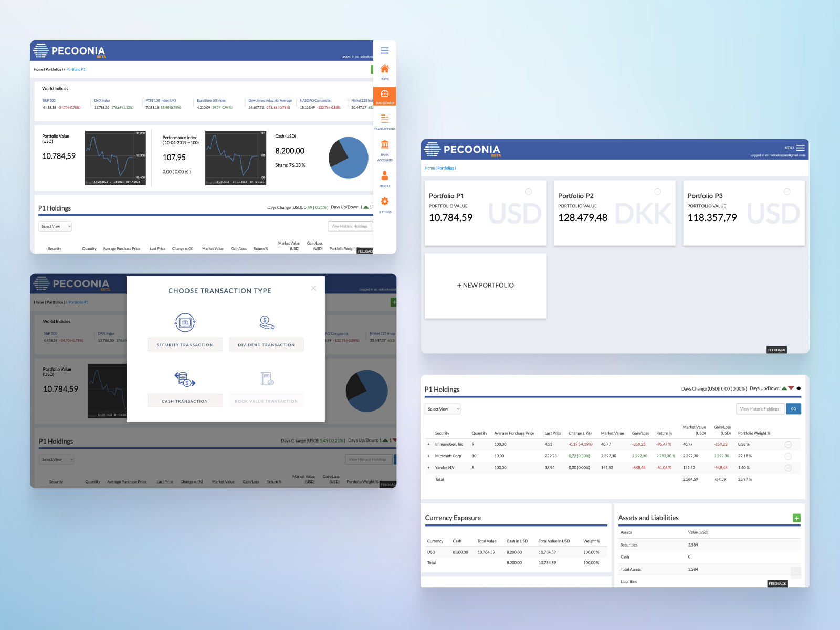The width and height of the screenshot is (840, 630).
Task: Expand the Microsoft Corp holdings row
Action: point(428,456)
